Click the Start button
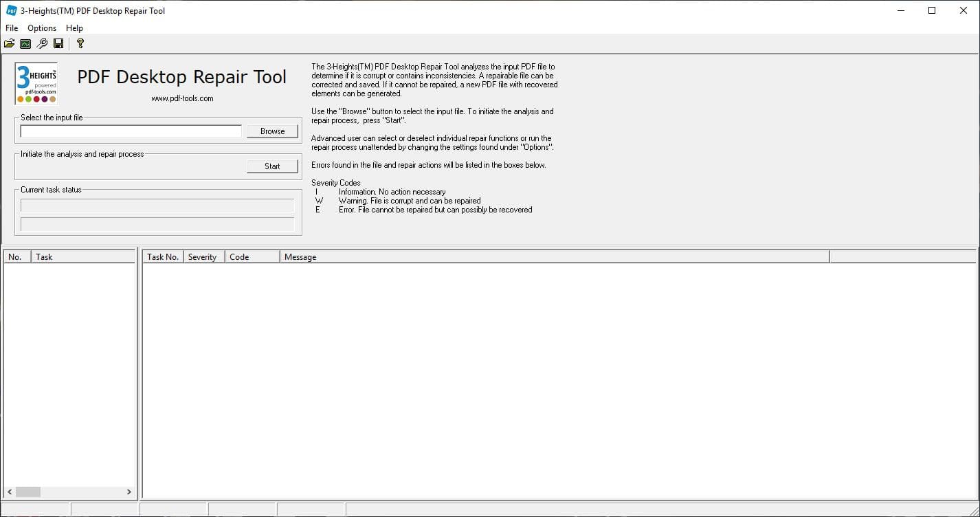Screen dimensions: 980x517 click(272, 166)
